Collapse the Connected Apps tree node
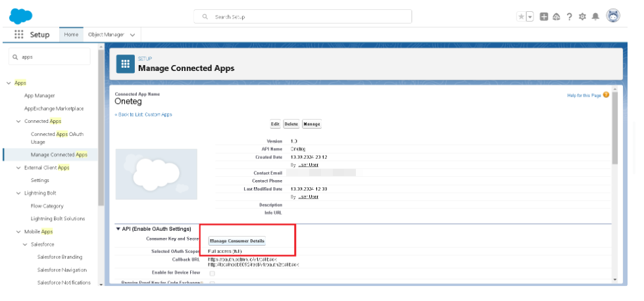Viewport: 644px width, 301px height. pos(18,122)
